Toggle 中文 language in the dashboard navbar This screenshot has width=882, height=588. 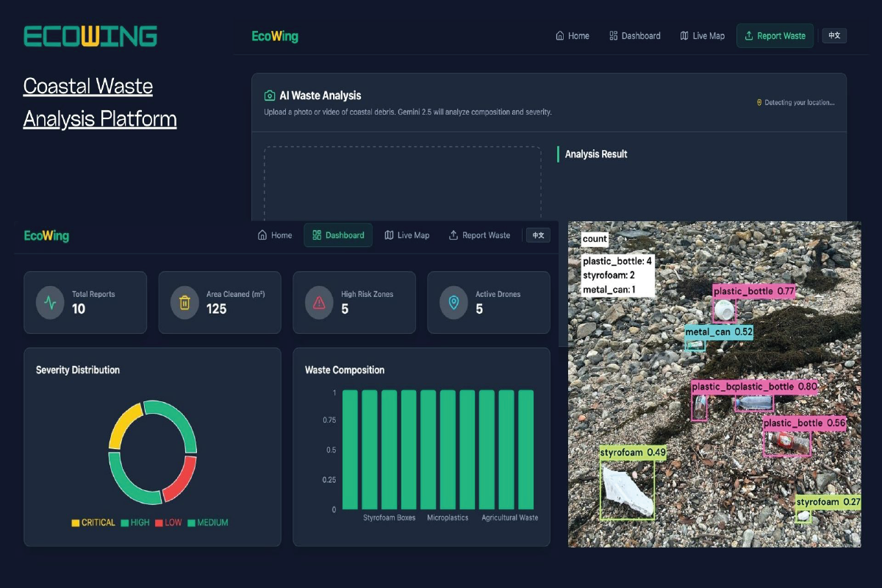coord(538,235)
